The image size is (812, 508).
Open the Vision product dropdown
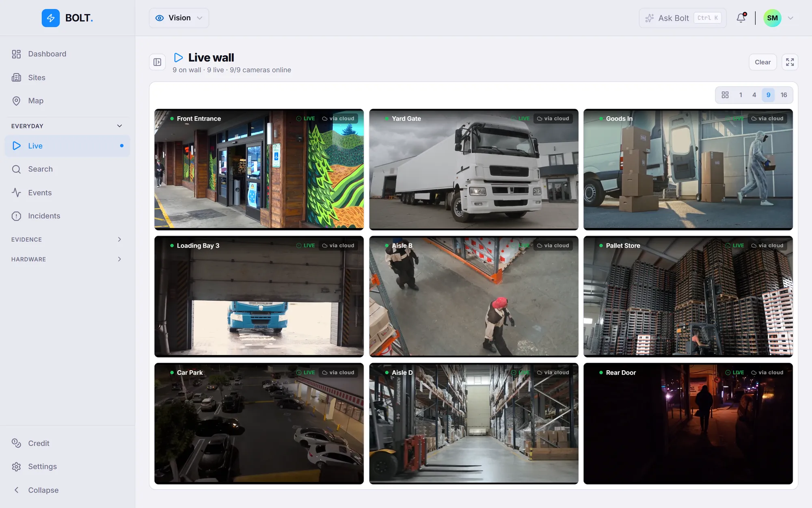pos(179,18)
